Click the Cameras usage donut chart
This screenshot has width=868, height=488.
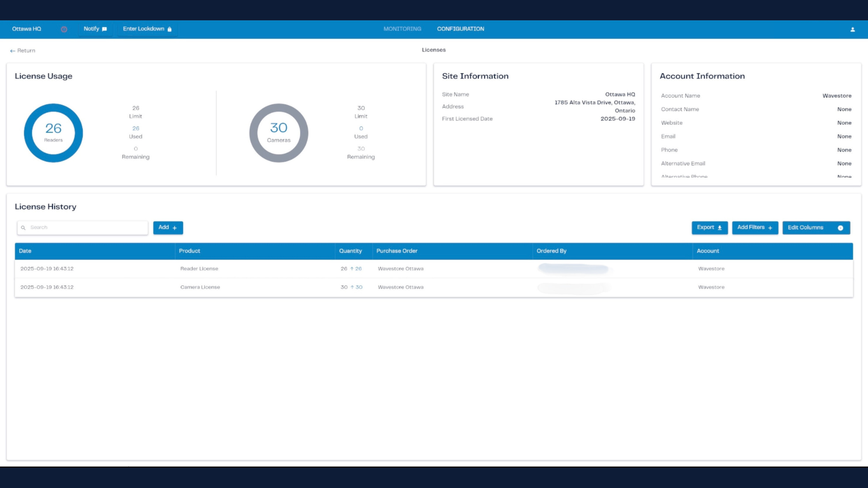point(278,133)
